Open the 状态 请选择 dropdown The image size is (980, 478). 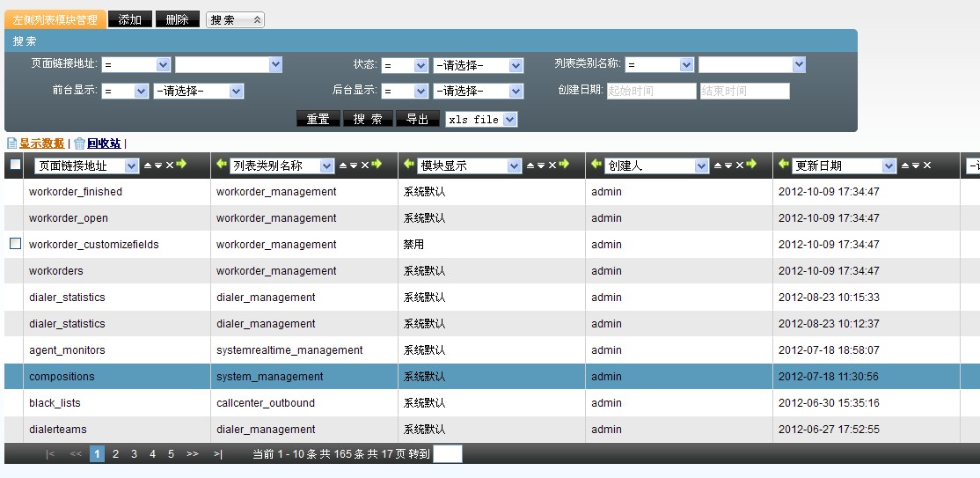point(478,65)
